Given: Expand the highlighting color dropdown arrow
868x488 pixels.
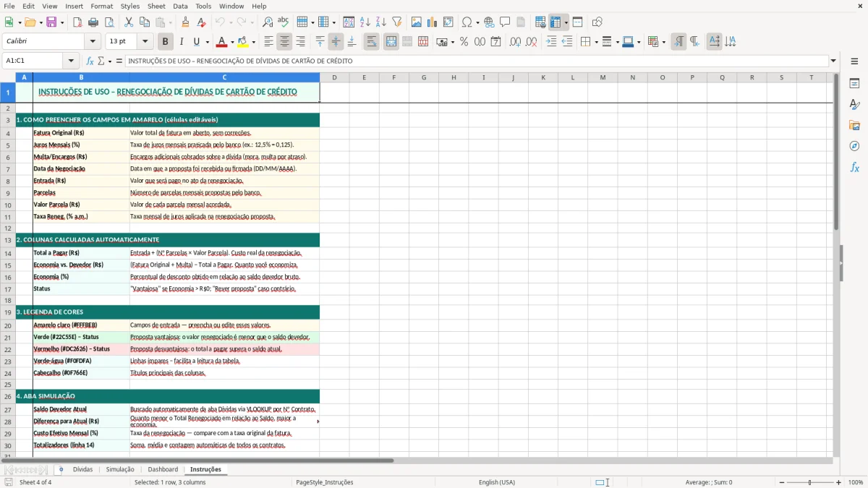Looking at the screenshot, I should coord(253,42).
